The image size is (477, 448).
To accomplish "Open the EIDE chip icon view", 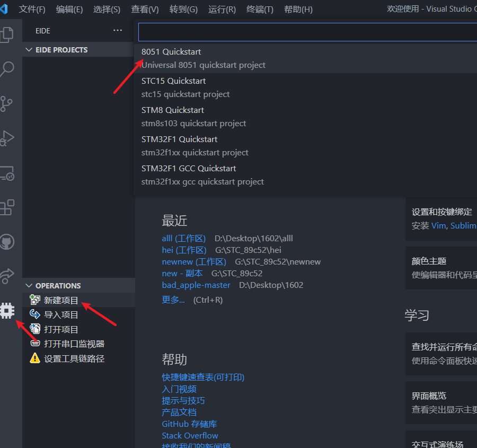I will tap(7, 311).
